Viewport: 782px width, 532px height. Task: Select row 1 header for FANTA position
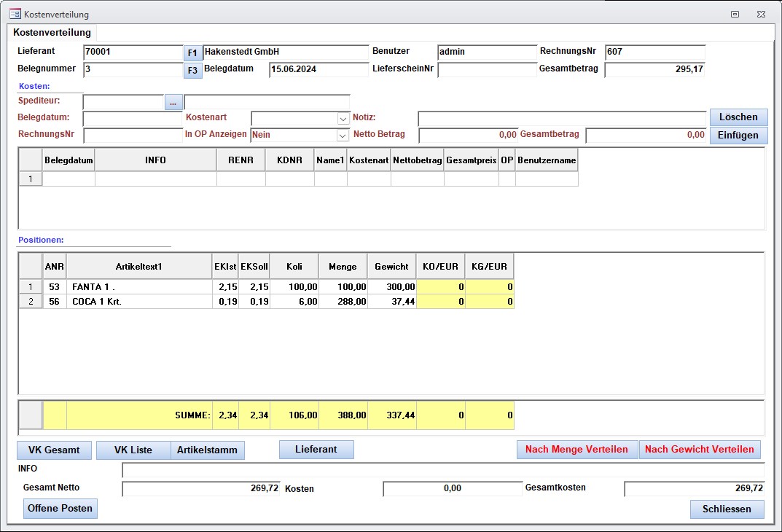point(31,287)
